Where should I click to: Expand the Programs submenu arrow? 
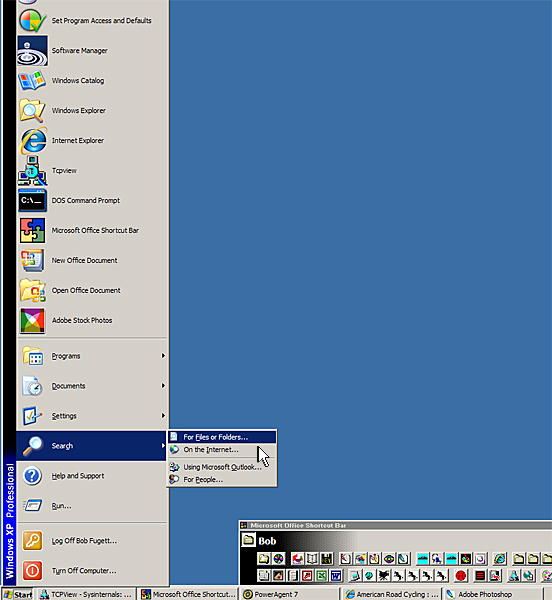point(163,356)
